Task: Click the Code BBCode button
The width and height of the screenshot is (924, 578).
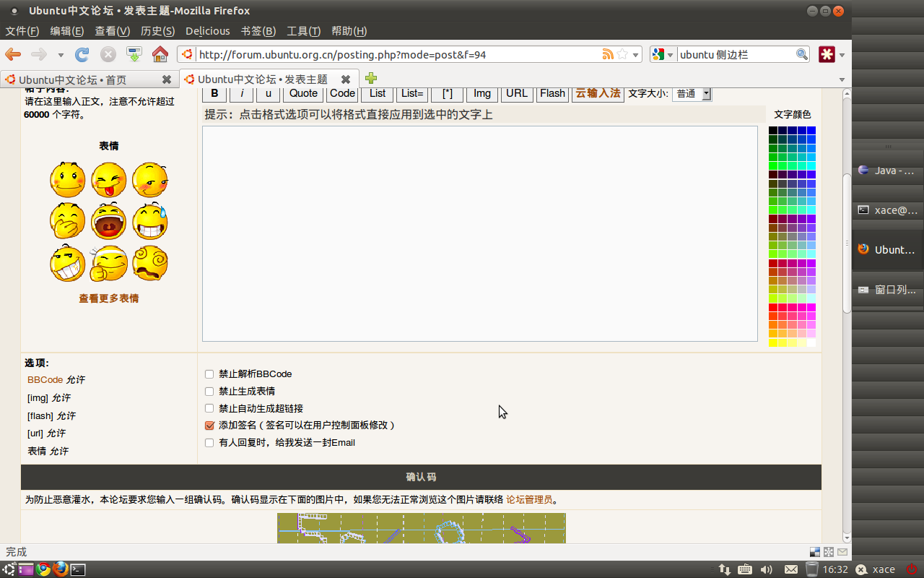Action: pyautogui.click(x=343, y=94)
